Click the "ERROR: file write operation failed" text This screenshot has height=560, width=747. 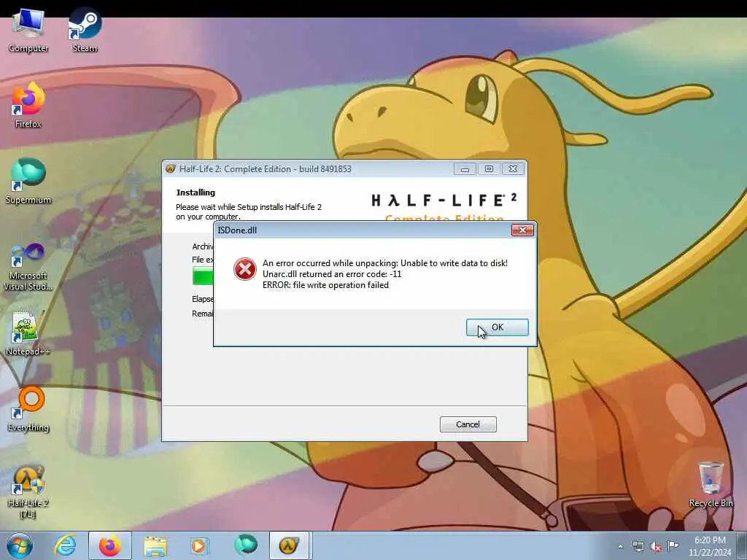coord(325,285)
